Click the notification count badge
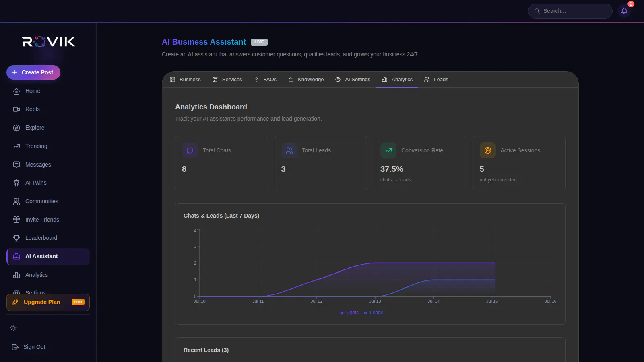 coord(631,4)
